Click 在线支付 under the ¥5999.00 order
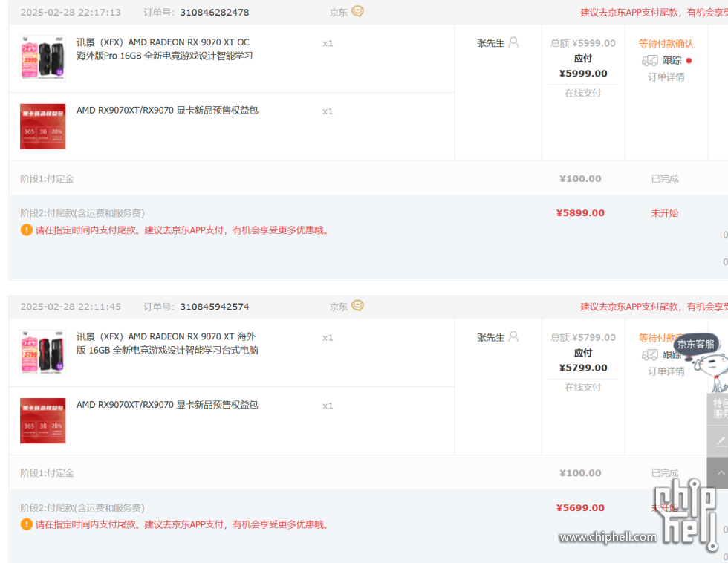 click(582, 93)
